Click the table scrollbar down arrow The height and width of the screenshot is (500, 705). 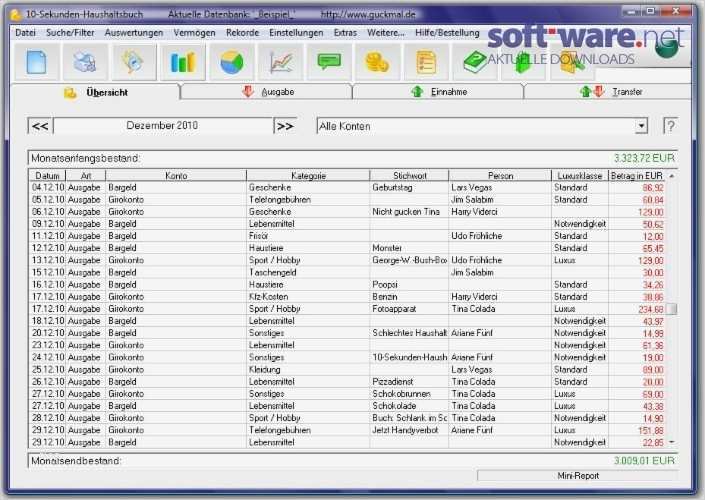[x=672, y=442]
